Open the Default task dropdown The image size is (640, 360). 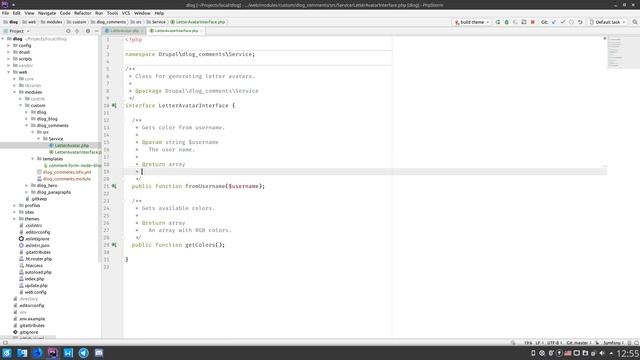pos(608,22)
